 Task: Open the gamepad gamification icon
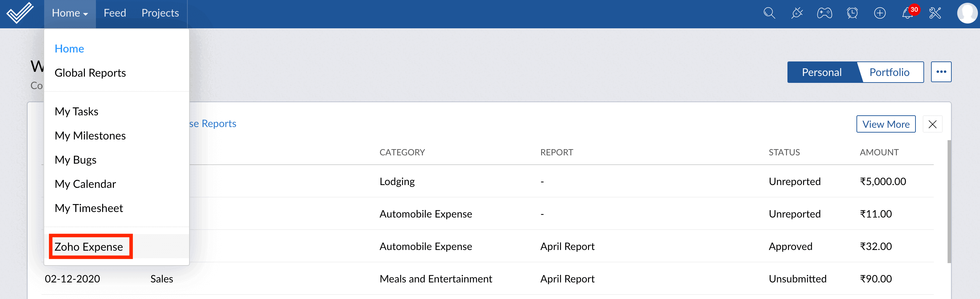click(824, 13)
